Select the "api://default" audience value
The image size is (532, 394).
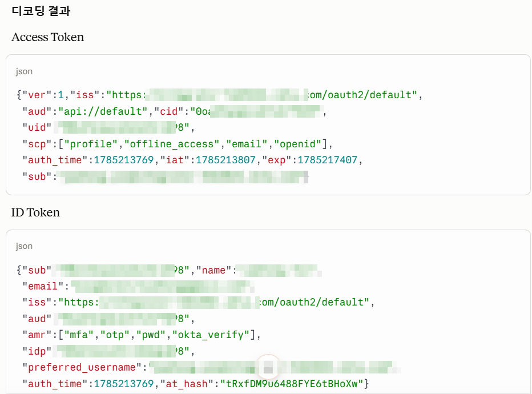click(x=103, y=111)
